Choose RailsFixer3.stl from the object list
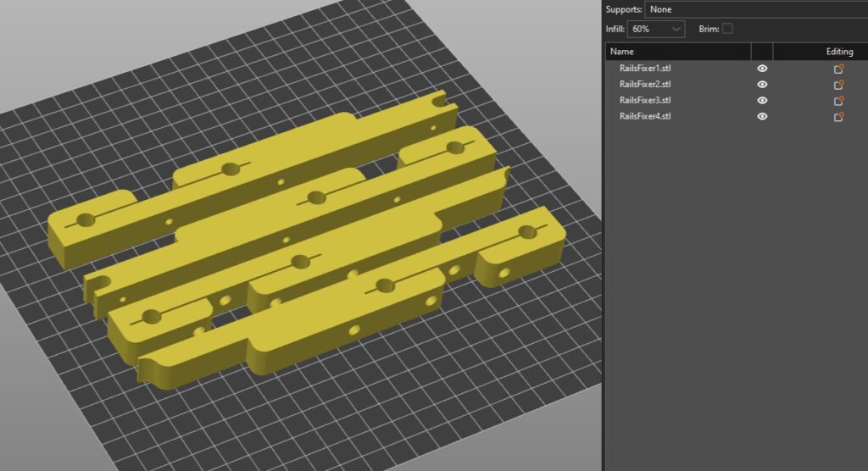 [x=645, y=101]
